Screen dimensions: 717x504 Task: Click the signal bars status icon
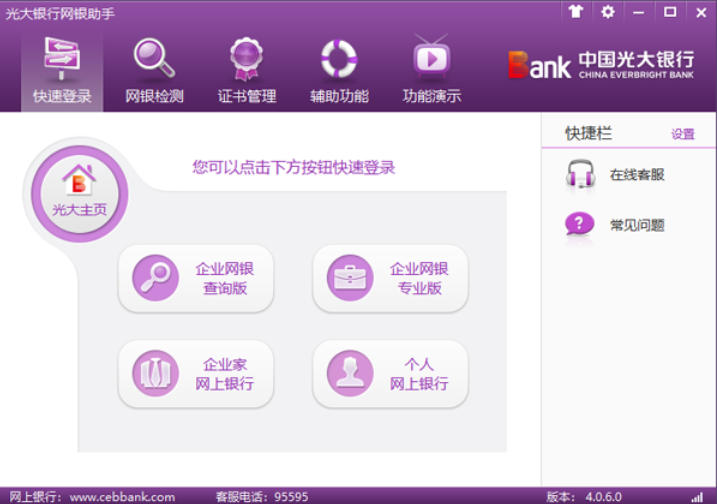point(697,497)
